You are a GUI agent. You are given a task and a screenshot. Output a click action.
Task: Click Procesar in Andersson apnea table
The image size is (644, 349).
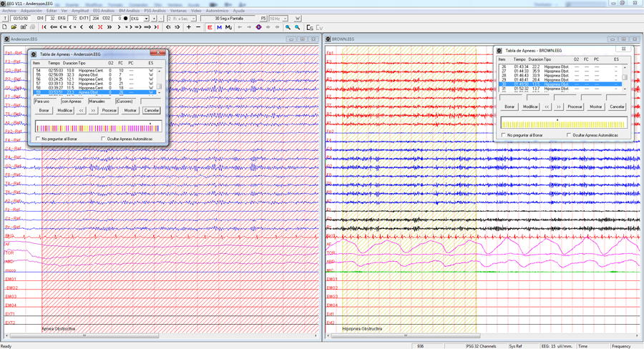pos(109,110)
